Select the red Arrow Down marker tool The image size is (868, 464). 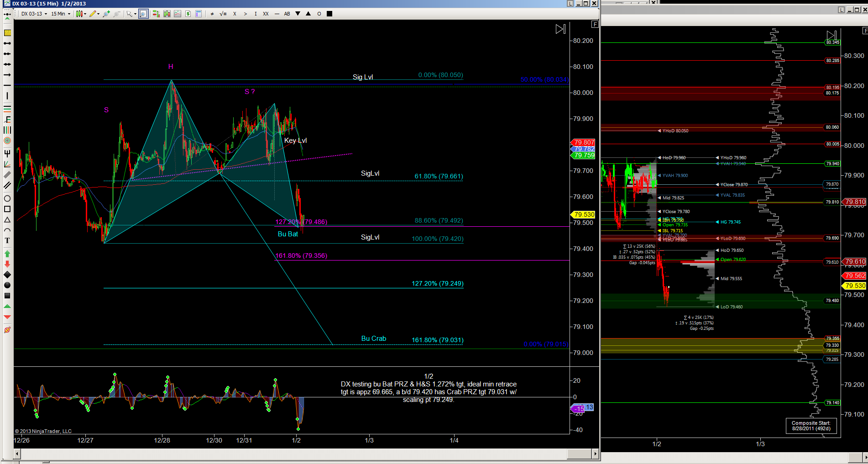click(7, 264)
